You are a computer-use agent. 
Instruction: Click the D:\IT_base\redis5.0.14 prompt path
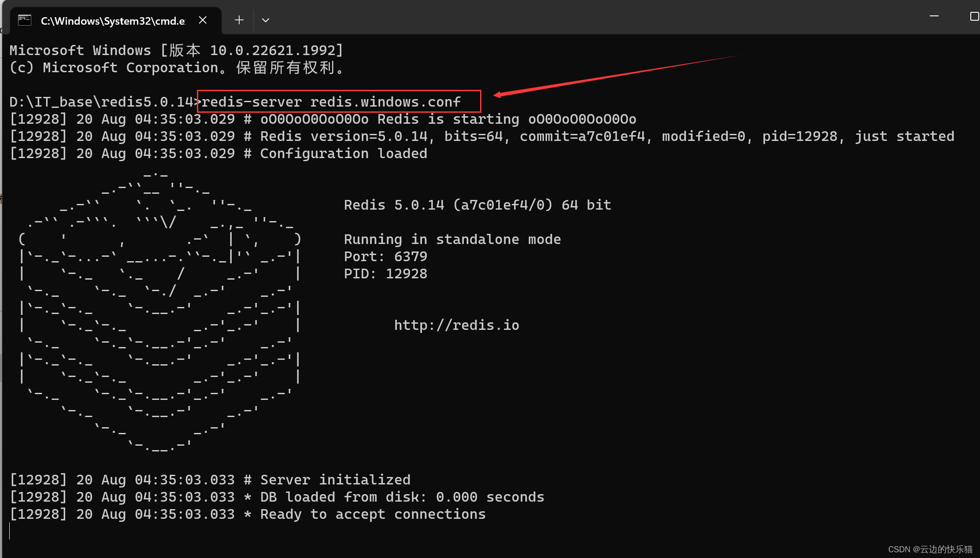(x=102, y=102)
